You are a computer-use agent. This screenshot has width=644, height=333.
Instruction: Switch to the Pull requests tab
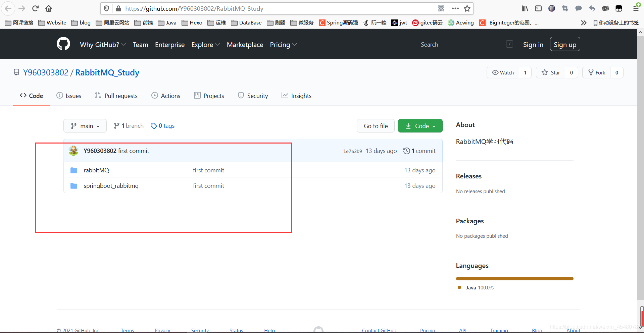click(x=116, y=96)
